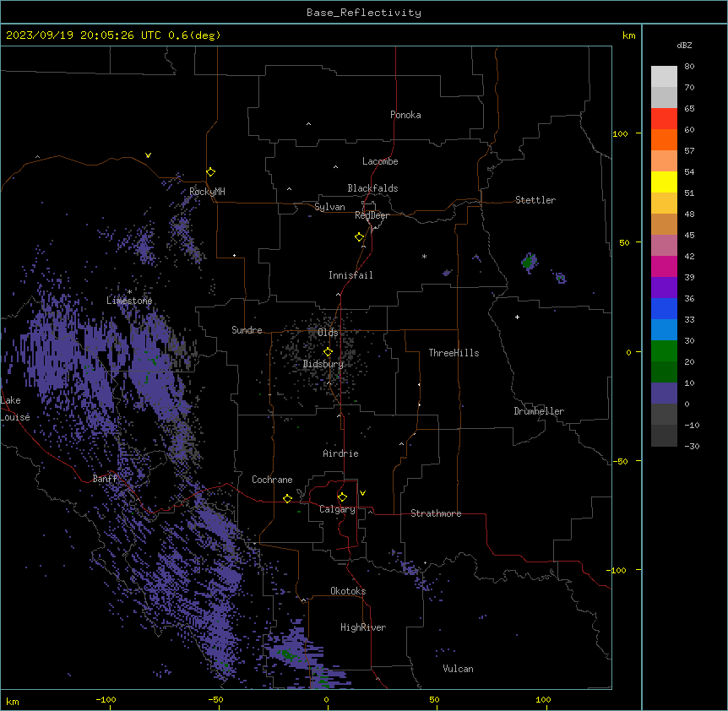
Task: Click the Base_Reflectivity title
Action: 364,13
